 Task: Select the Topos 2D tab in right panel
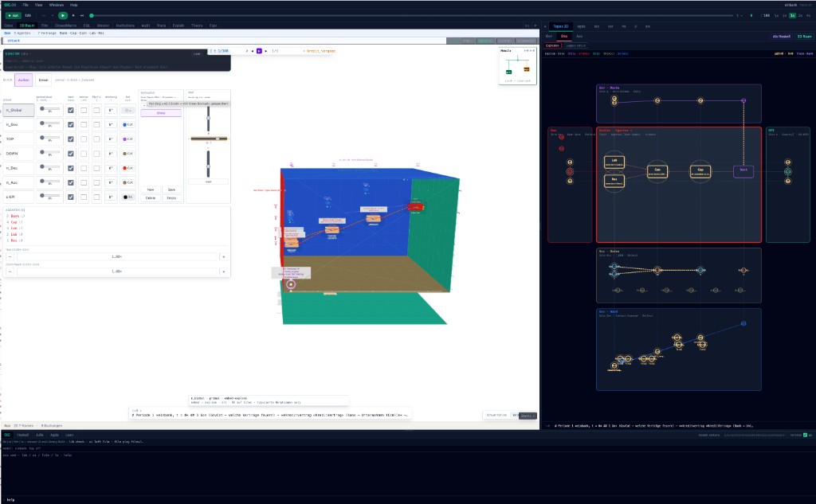click(x=561, y=26)
